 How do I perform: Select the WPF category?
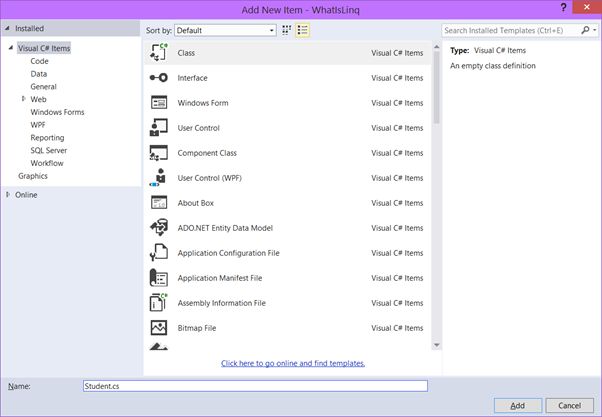coord(38,125)
